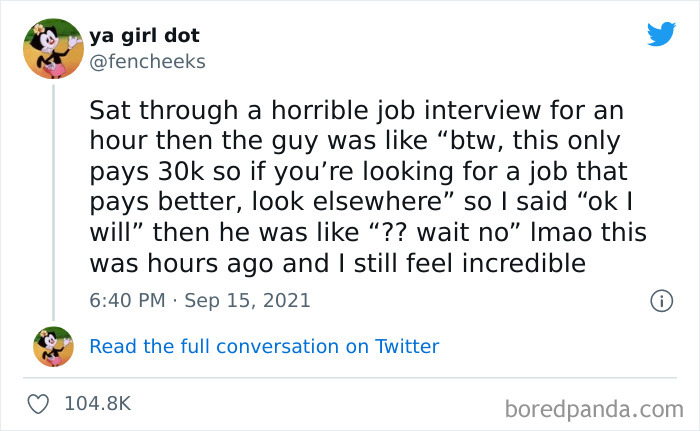
Task: Click the boredpanda.com watermark
Action: (593, 408)
